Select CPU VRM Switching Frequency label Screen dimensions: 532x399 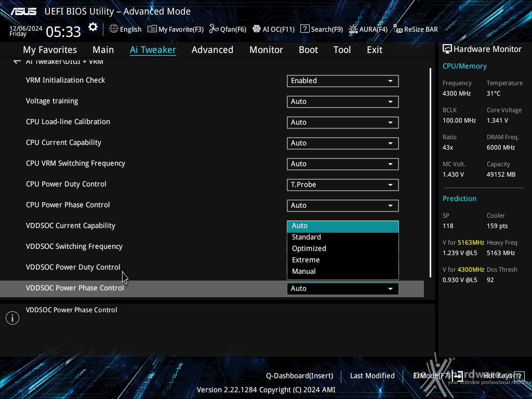coord(75,163)
